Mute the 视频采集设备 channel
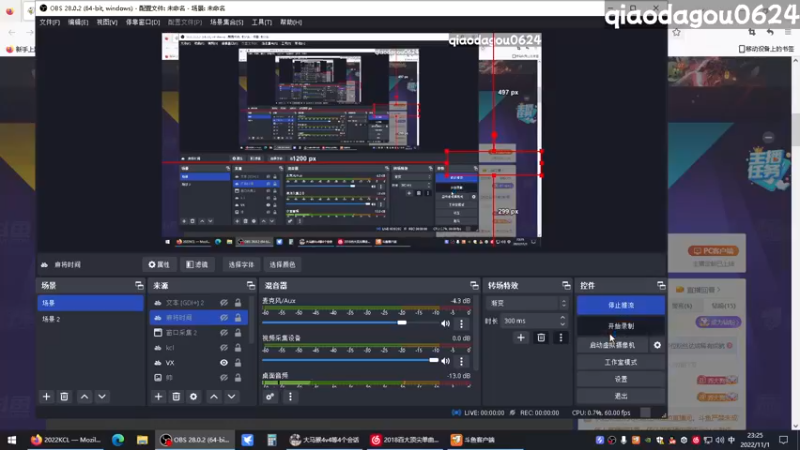The image size is (800, 450). (x=445, y=361)
